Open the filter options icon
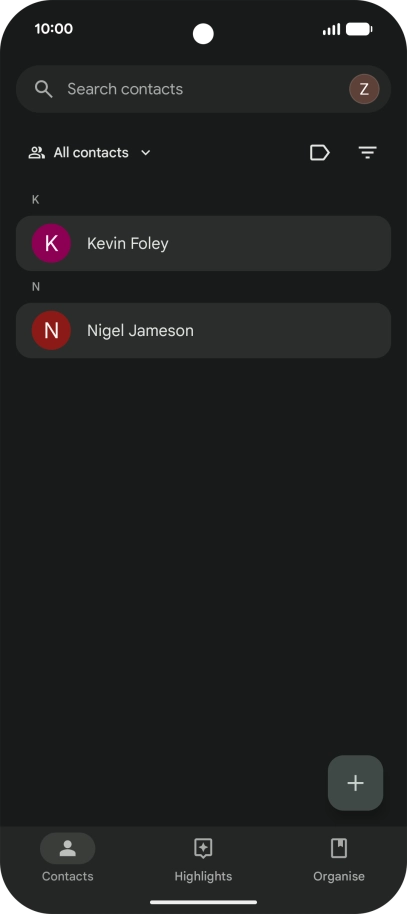The width and height of the screenshot is (407, 914). point(367,153)
